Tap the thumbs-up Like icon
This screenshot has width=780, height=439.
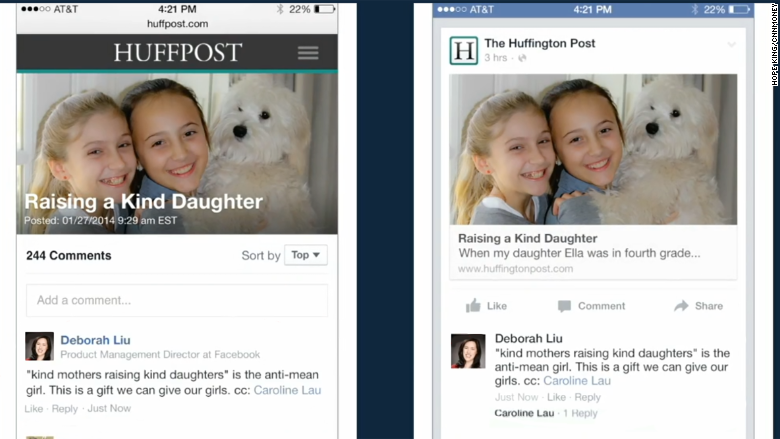coord(473,305)
